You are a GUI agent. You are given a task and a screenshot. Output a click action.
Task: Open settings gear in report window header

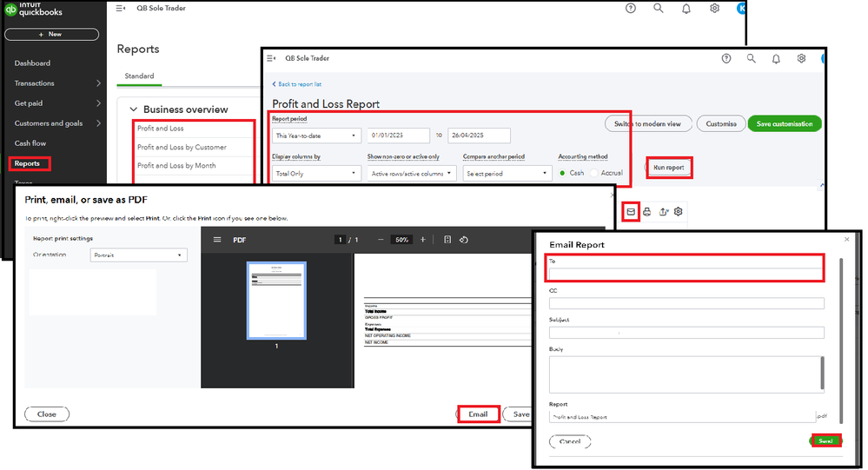point(801,58)
